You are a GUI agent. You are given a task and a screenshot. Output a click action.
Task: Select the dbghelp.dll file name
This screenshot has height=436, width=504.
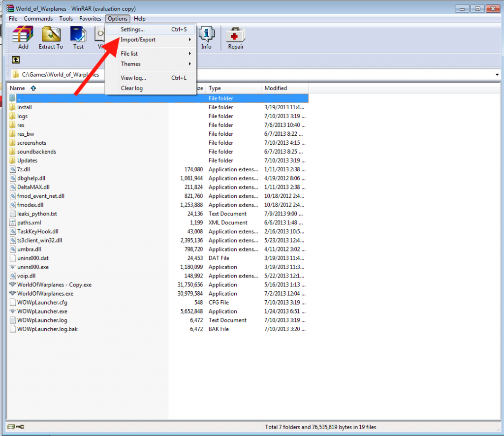(31, 178)
